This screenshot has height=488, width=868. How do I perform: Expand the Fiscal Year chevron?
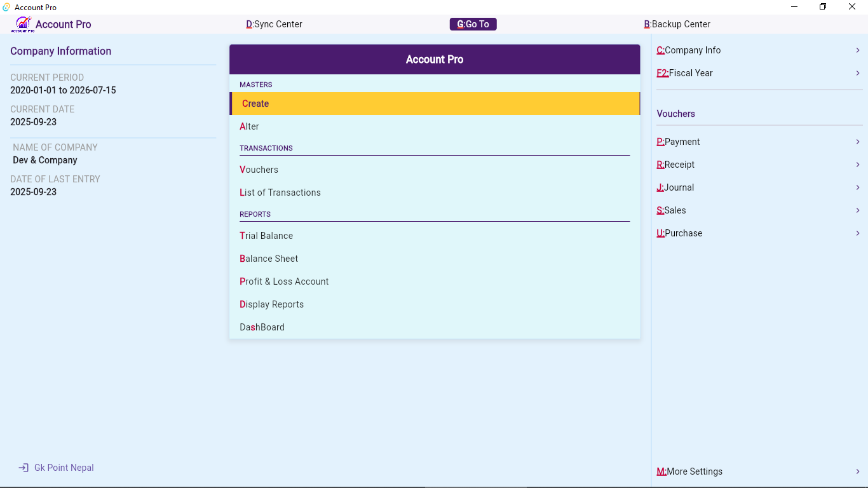point(858,73)
